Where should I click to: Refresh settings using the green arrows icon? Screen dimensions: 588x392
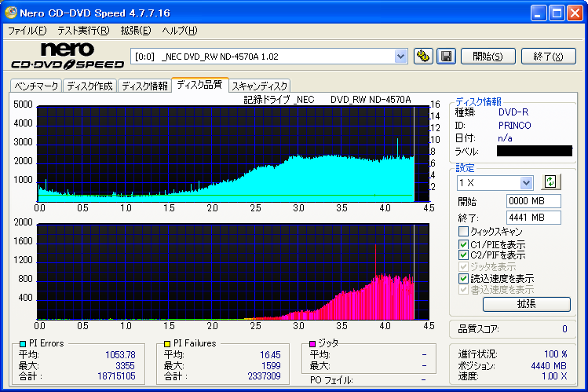tap(550, 182)
